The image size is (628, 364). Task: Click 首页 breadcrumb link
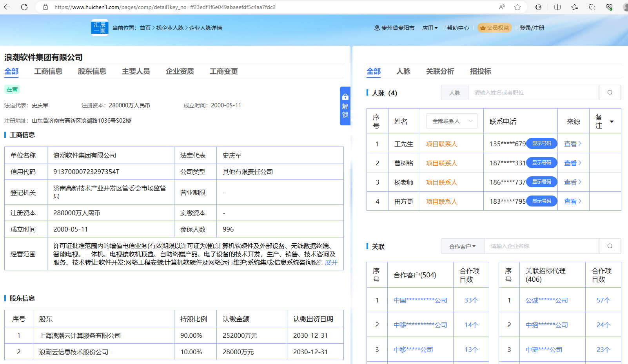145,28
